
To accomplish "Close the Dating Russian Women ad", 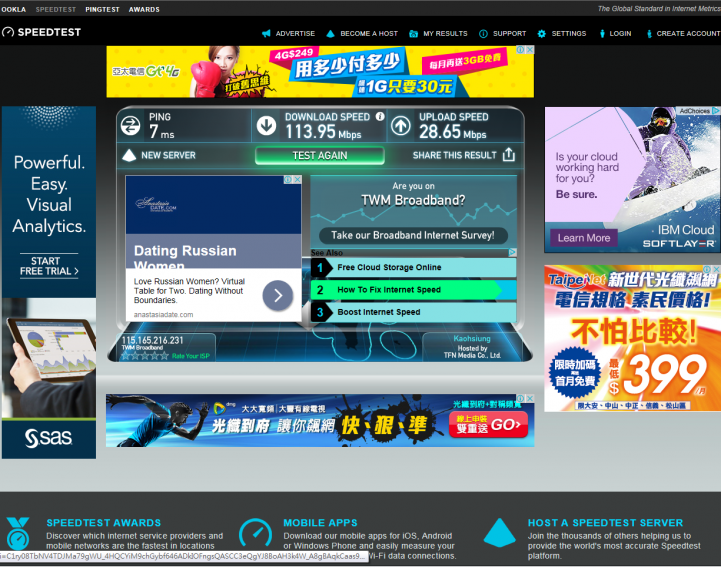I will pos(298,179).
